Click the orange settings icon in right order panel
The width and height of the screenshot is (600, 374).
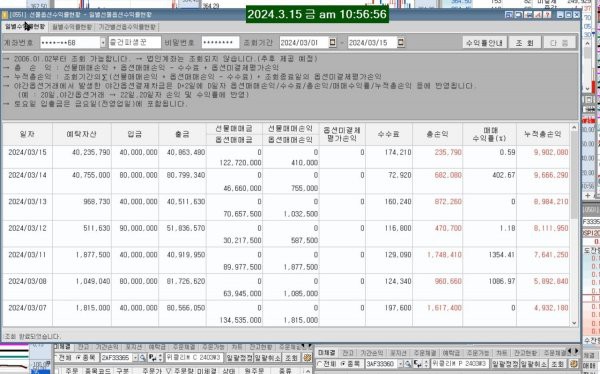coord(573,363)
